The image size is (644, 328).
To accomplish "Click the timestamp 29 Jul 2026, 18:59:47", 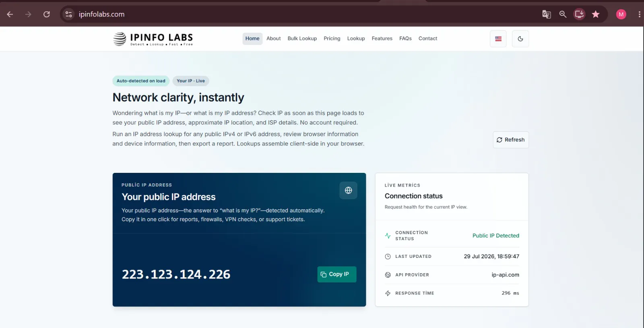I will click(x=491, y=257).
